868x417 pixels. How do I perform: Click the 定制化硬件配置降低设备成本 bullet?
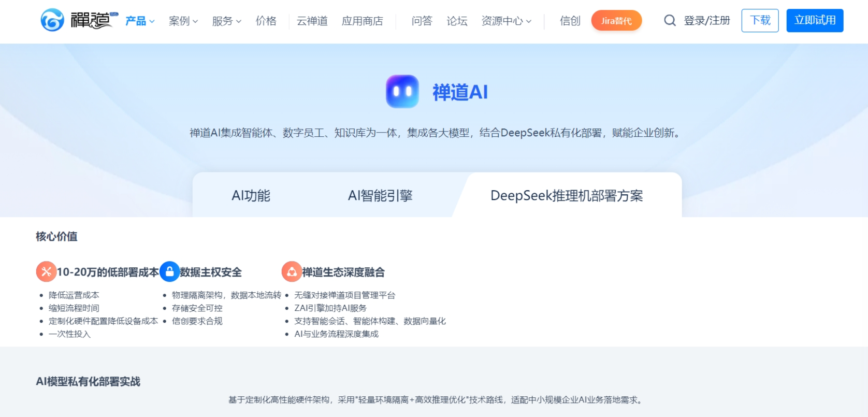coord(104,321)
